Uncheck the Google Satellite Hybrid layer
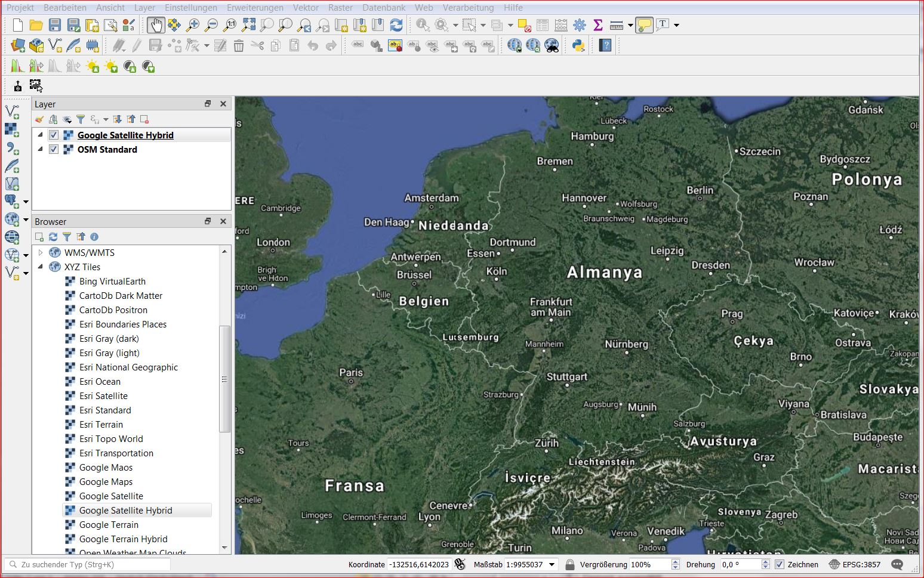The height and width of the screenshot is (578, 924). pyautogui.click(x=54, y=135)
